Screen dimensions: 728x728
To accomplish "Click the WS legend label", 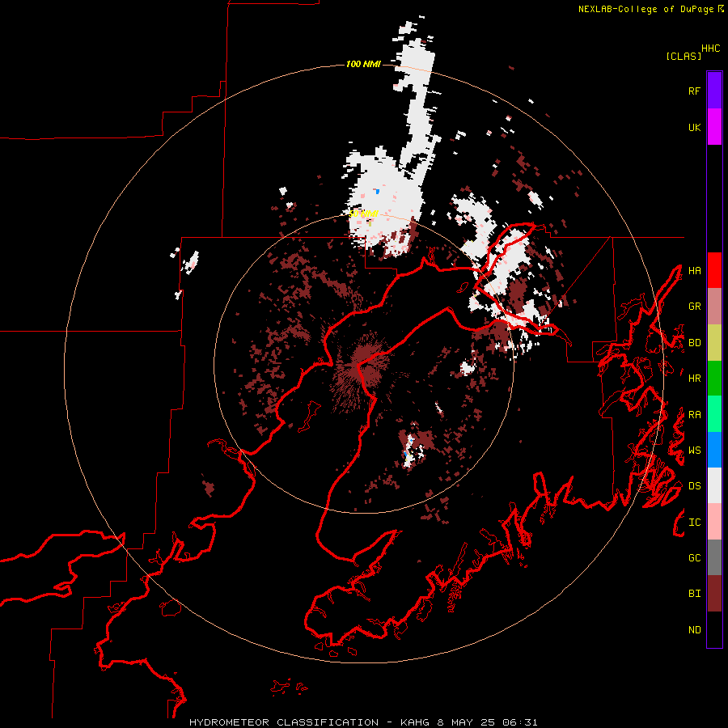I will coord(694,451).
